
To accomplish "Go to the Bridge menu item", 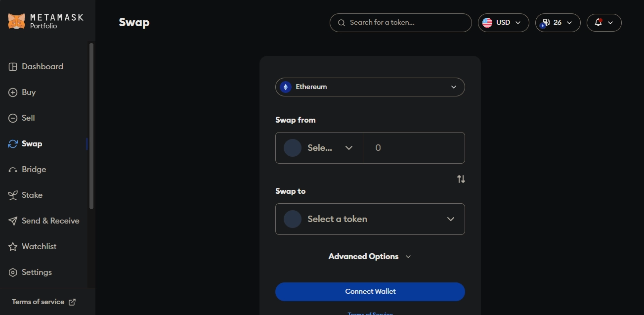I will click(34, 170).
